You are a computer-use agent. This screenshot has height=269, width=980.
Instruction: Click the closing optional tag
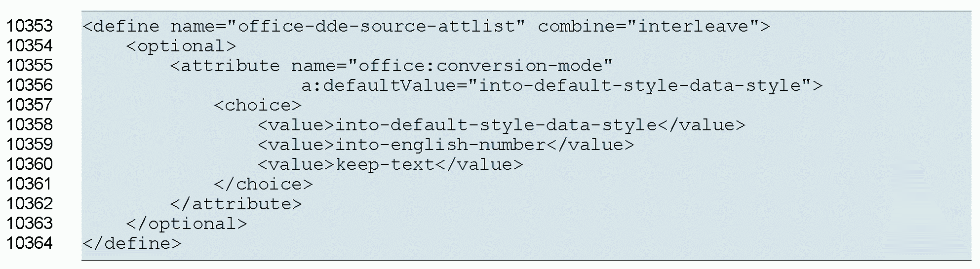pos(186,224)
